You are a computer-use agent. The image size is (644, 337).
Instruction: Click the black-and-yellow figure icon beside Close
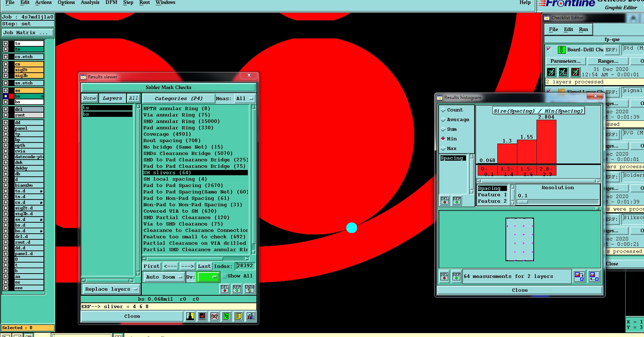190,316
